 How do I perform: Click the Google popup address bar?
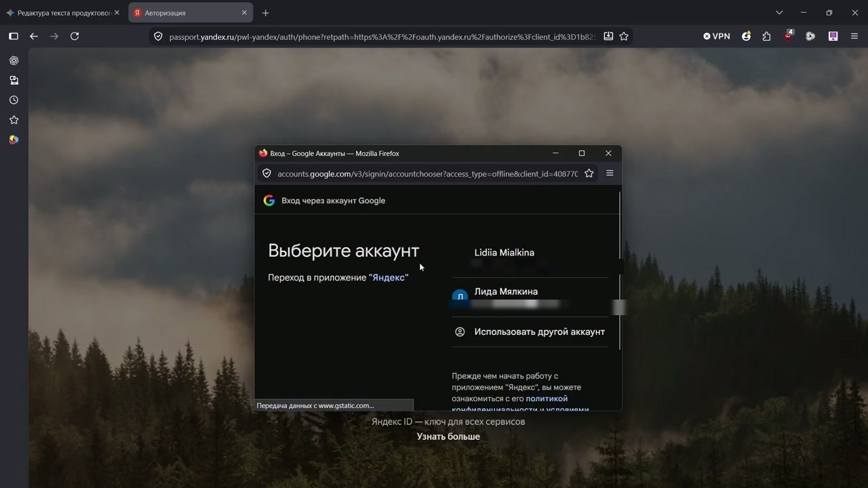[x=427, y=174]
